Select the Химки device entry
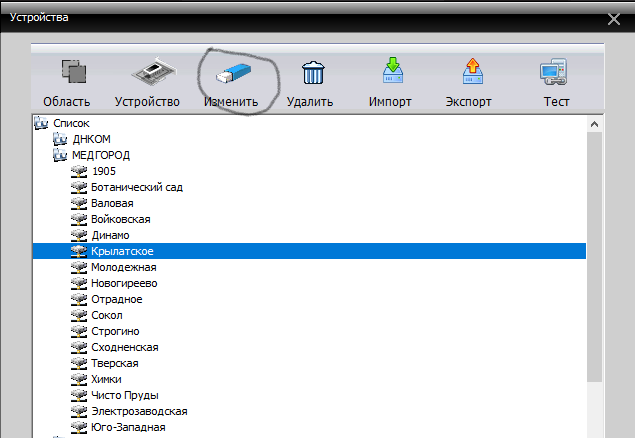This screenshot has height=438, width=635. pyautogui.click(x=106, y=379)
